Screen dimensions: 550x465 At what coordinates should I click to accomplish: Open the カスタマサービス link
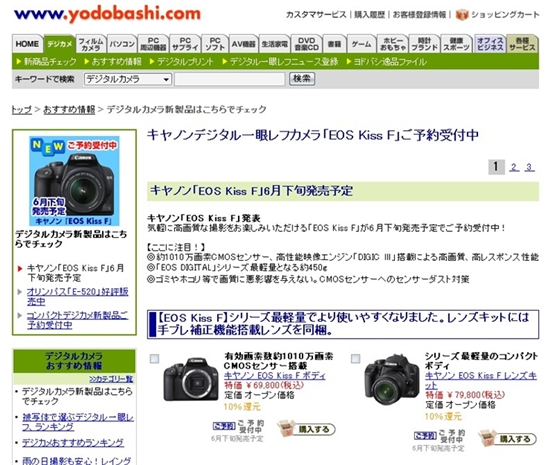click(316, 15)
